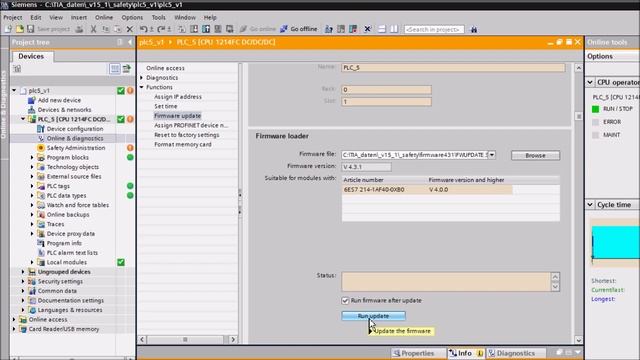This screenshot has width=640, height=360.
Task: Open existing project toolbar icon
Action: tap(20, 29)
